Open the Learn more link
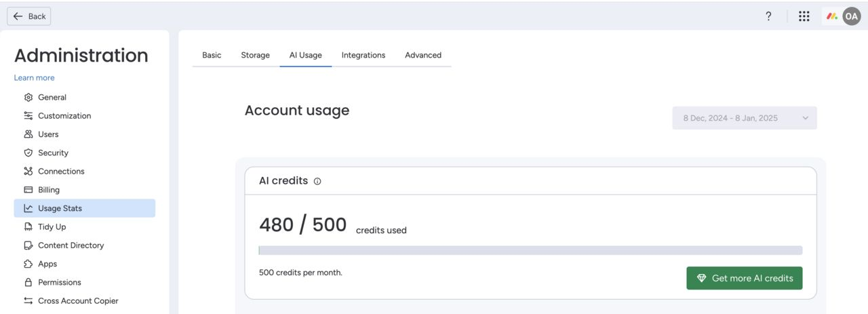 (x=35, y=78)
